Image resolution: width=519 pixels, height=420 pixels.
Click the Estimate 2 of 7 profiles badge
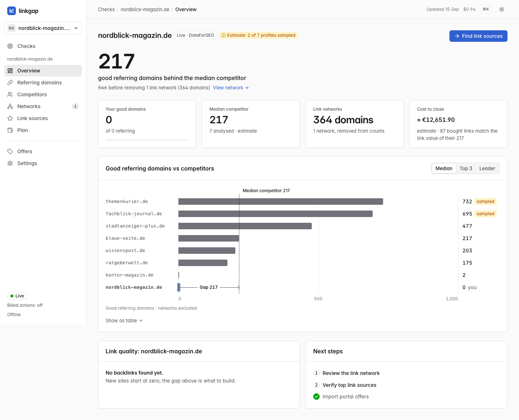tap(258, 35)
